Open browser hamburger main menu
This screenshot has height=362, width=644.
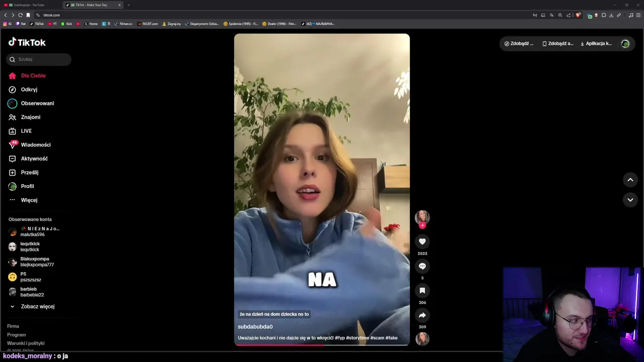pyautogui.click(x=638, y=15)
